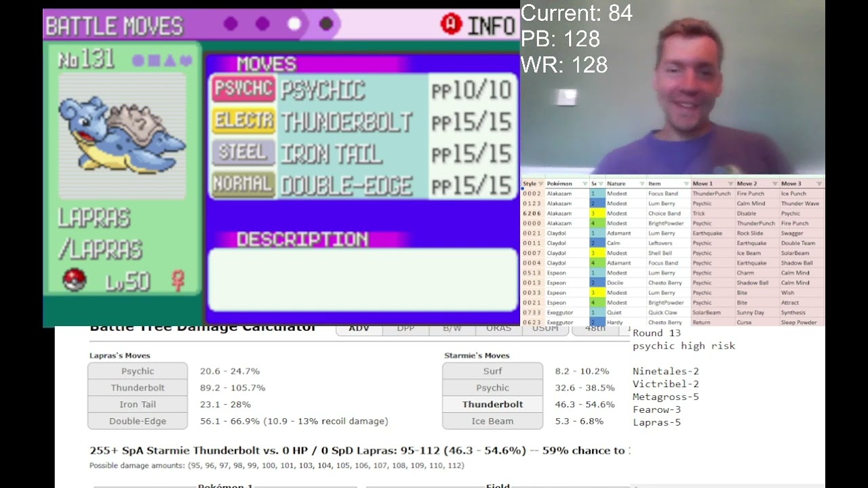Open the Set column filter dropdown
868x488 pixels.
tap(601, 184)
